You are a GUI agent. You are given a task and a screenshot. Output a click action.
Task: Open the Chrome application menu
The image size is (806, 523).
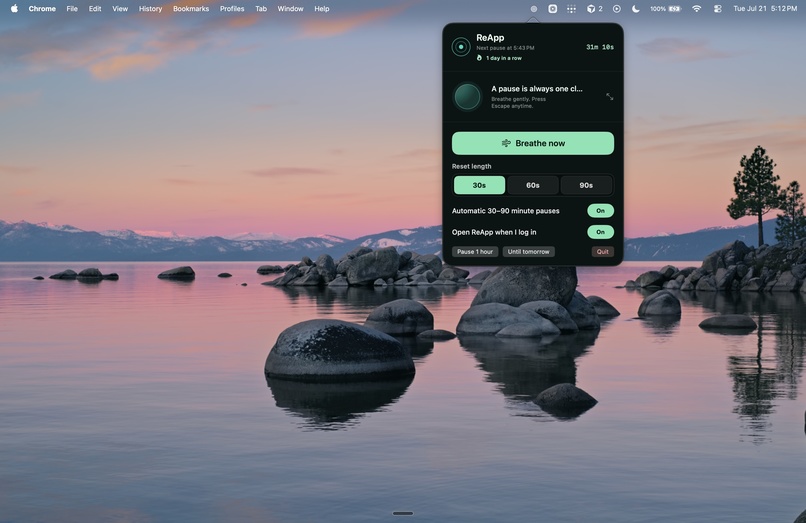tap(42, 9)
